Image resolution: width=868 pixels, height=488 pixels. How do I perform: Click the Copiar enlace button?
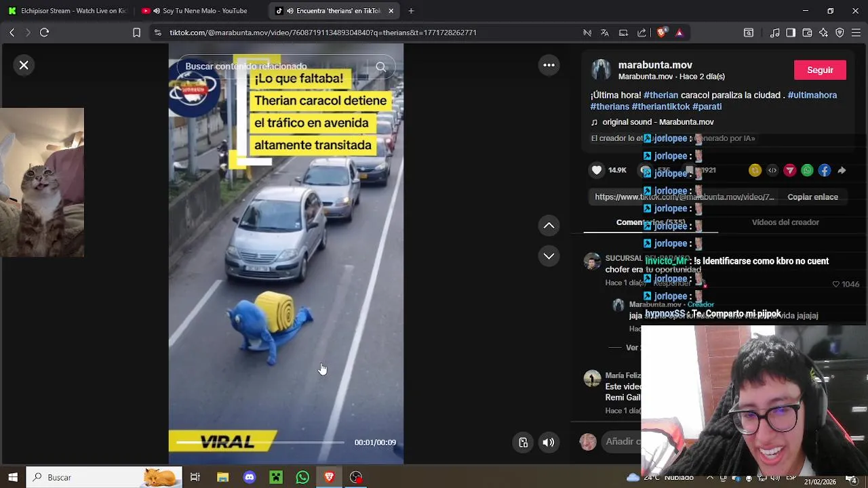pyautogui.click(x=812, y=197)
